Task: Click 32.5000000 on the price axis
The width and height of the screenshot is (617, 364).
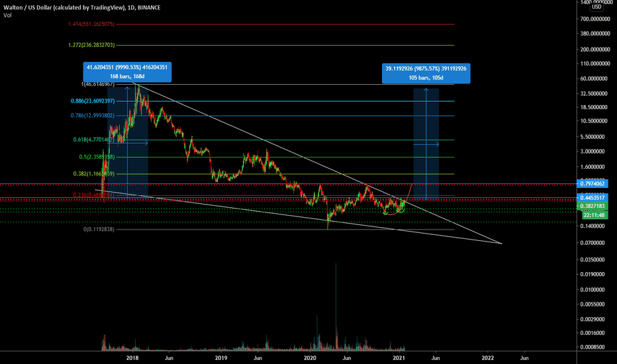Action: pyautogui.click(x=594, y=93)
